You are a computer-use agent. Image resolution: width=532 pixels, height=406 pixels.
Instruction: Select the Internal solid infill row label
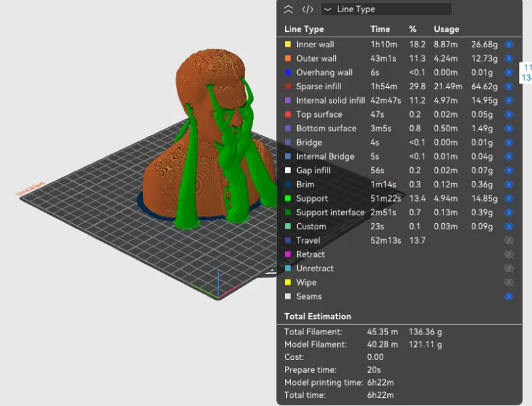330,100
